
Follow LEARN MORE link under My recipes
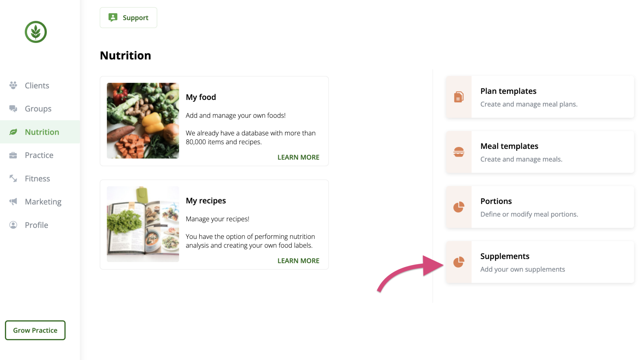pyautogui.click(x=298, y=261)
